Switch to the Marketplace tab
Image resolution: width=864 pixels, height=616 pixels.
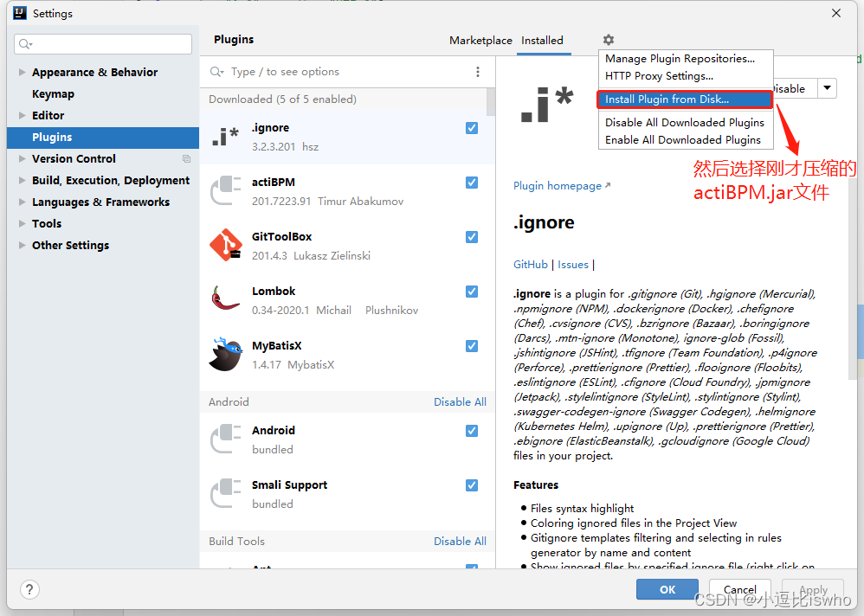coord(480,40)
